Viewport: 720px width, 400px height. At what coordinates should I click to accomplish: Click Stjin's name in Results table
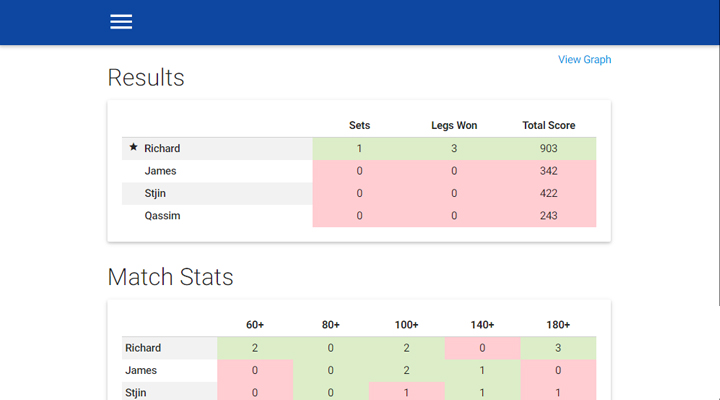155,193
